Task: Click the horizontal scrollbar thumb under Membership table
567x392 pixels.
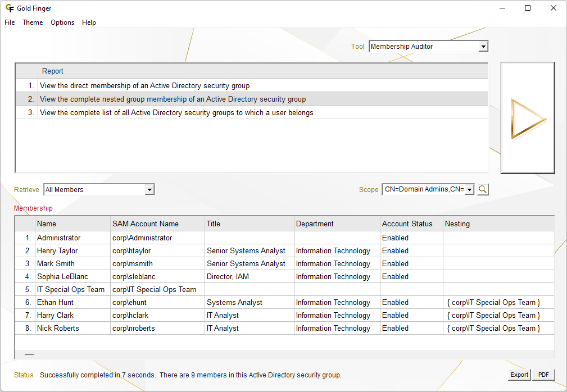Action: (29, 354)
